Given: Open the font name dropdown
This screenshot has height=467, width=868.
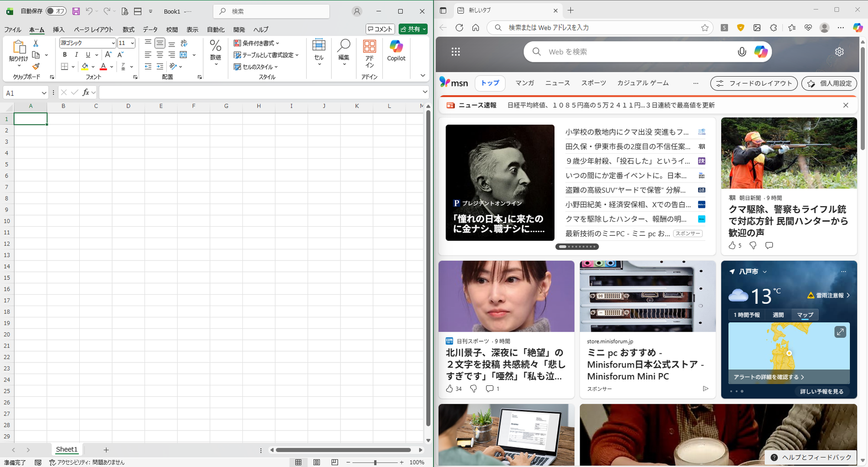Looking at the screenshot, I should 113,43.
